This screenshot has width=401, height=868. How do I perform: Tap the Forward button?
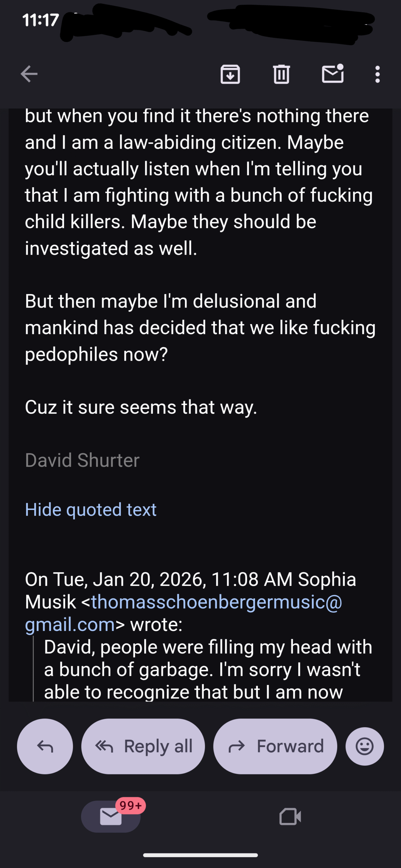275,746
